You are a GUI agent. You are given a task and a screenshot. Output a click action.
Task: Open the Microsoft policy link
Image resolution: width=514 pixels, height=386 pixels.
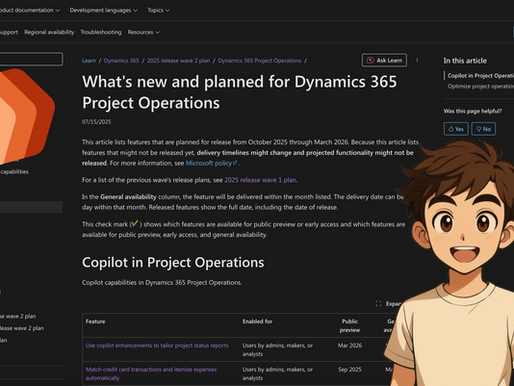(211, 163)
